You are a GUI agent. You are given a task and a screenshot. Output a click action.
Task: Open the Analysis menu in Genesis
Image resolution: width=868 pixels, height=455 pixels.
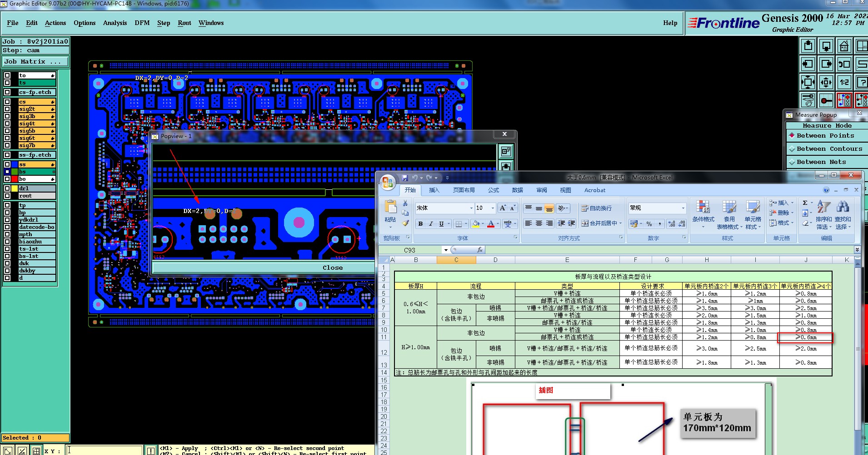[115, 23]
